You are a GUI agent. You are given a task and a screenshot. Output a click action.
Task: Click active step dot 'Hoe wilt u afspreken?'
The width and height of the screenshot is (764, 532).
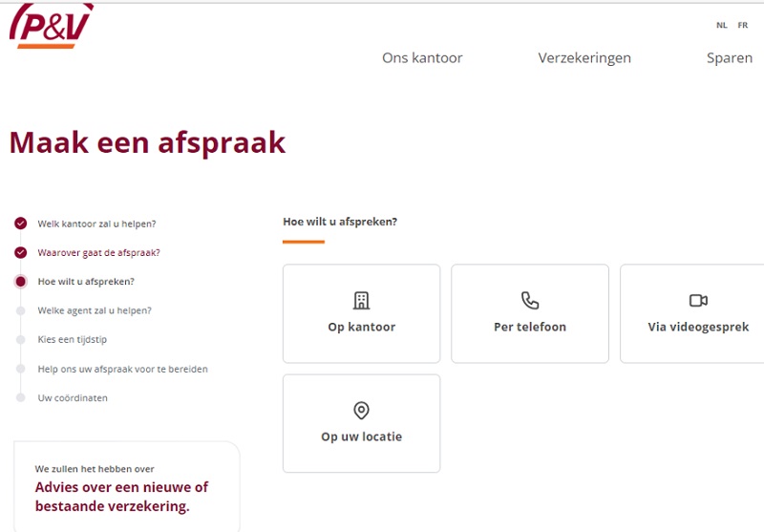20,282
